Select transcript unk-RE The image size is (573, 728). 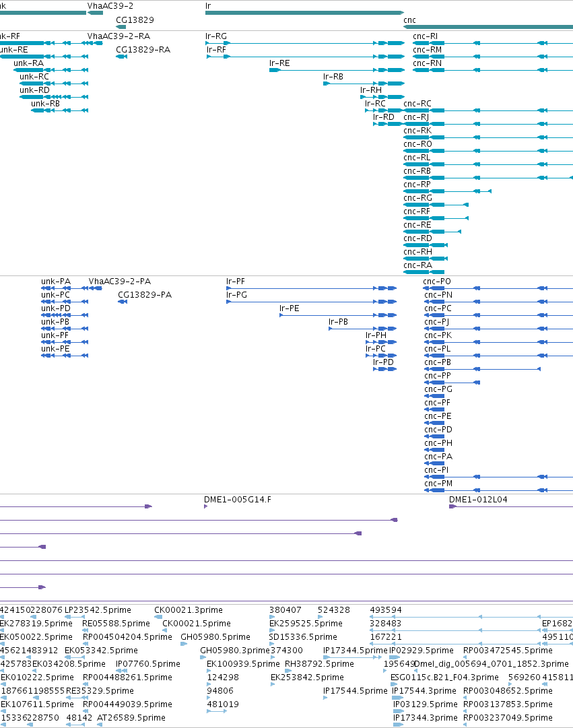click(14, 50)
